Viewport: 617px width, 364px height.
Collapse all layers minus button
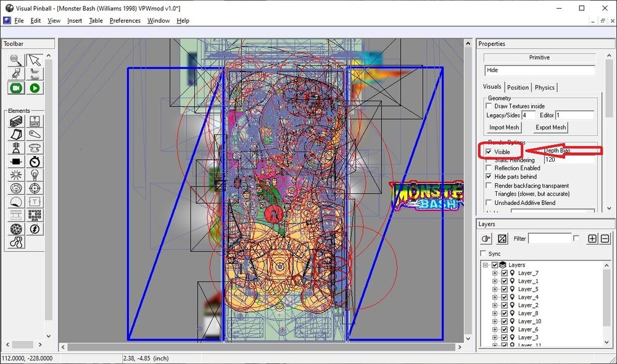coord(605,239)
